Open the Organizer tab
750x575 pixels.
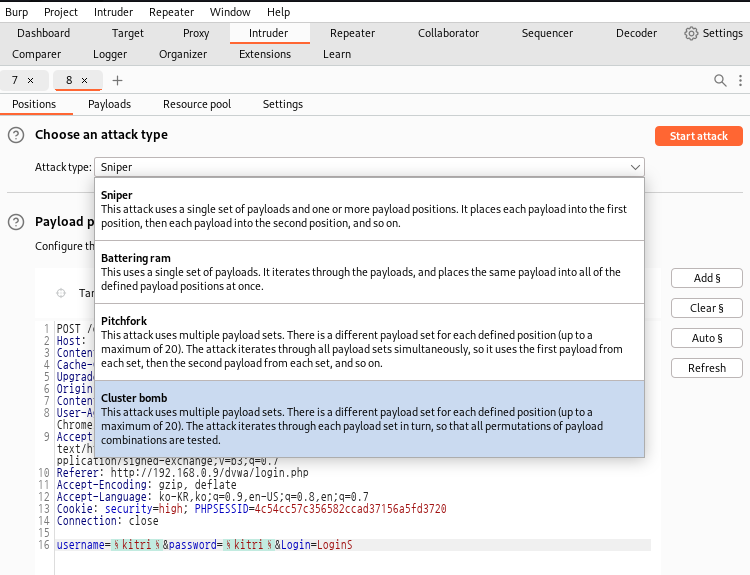[x=183, y=54]
